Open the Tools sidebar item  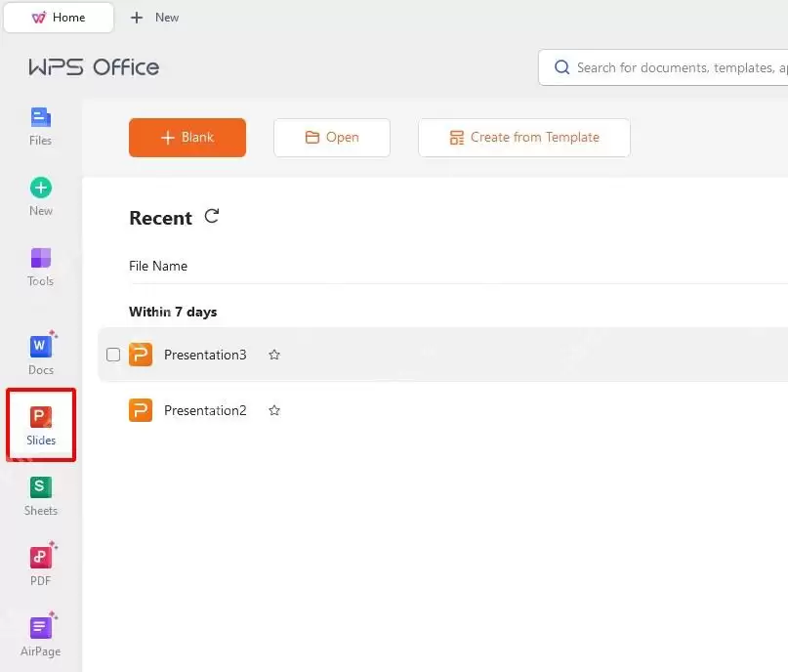point(41,267)
